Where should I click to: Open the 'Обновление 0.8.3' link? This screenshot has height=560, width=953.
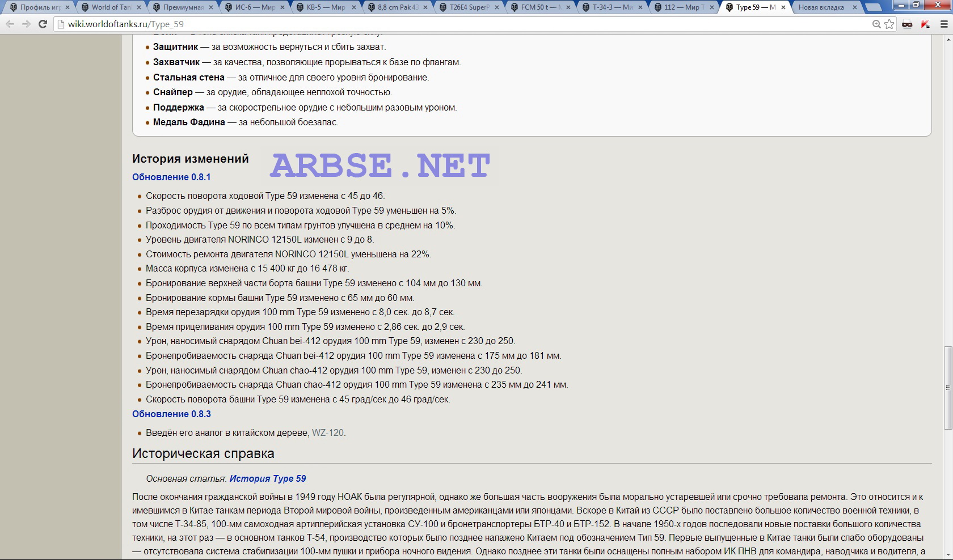pos(171,414)
